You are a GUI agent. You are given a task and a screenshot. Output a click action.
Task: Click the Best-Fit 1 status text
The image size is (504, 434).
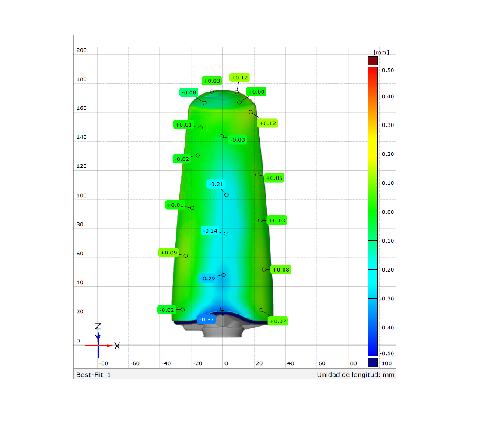93,374
